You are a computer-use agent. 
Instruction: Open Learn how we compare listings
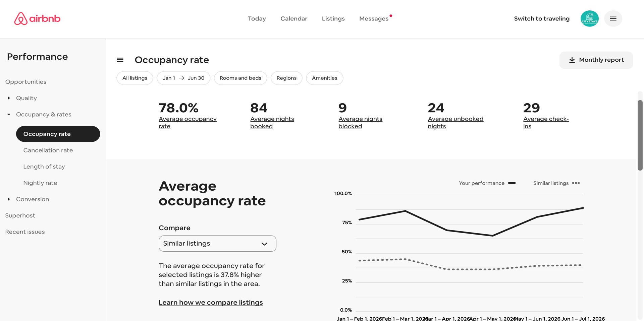point(211,303)
